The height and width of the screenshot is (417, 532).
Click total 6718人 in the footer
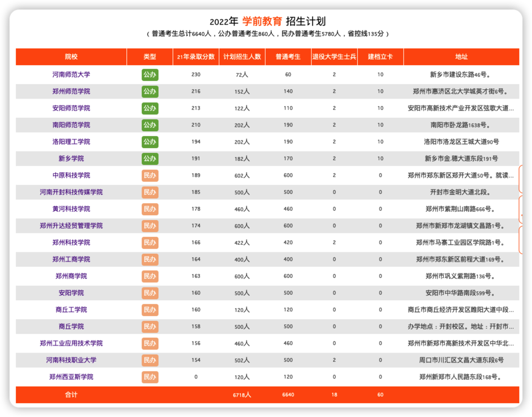point(242,395)
